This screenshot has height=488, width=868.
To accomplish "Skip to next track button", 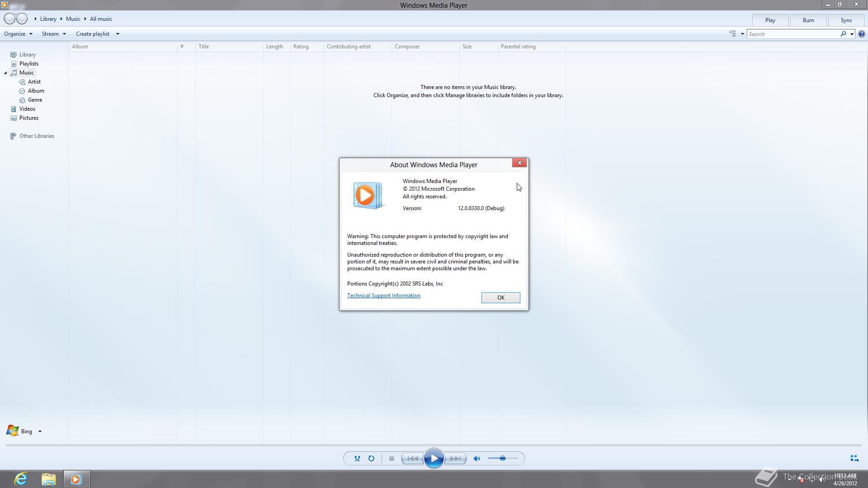I will click(x=455, y=459).
